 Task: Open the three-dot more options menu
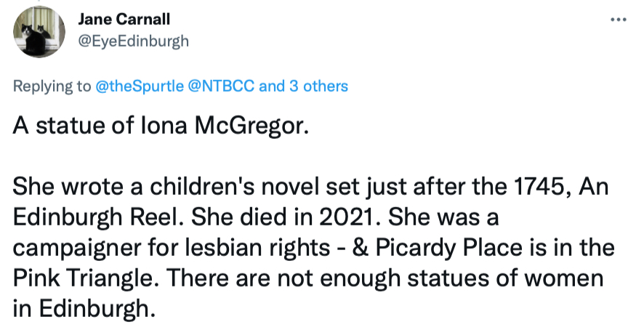click(x=618, y=20)
